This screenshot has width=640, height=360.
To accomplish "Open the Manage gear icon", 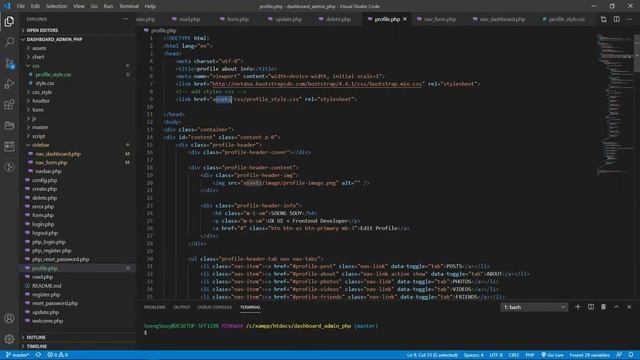I will coord(9,338).
